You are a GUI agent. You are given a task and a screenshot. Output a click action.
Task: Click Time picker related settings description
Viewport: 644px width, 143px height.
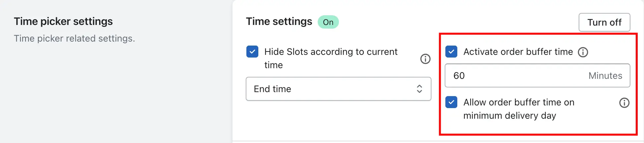[x=74, y=39]
